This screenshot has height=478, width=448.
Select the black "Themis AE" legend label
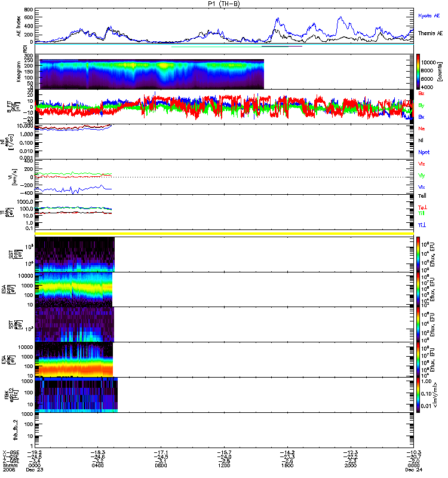430,33
